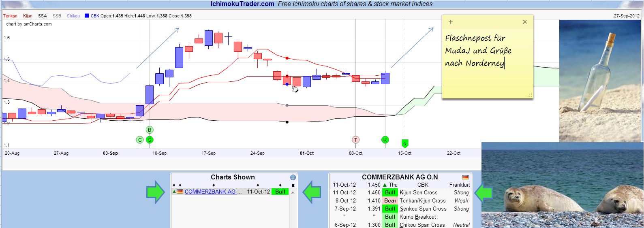Toggle the SSB line in legend
644x228 pixels.
click(57, 16)
